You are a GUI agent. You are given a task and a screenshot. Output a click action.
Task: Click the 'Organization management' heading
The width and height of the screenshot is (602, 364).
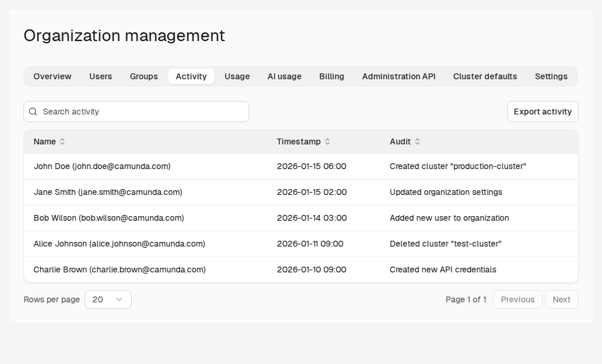pos(125,36)
